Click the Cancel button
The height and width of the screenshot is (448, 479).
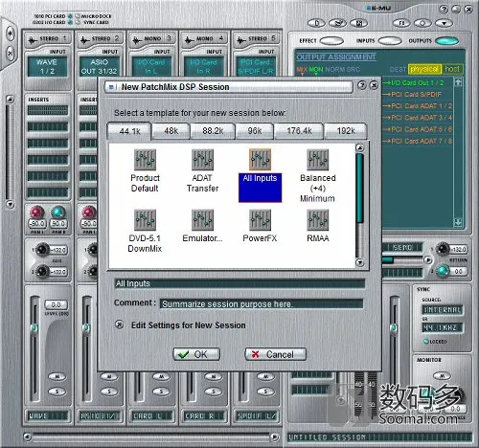point(275,354)
